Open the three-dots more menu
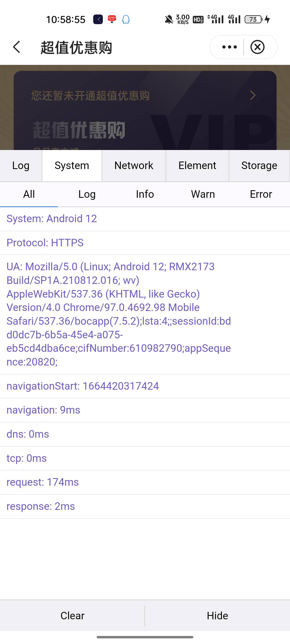The width and height of the screenshot is (290, 644). pyautogui.click(x=230, y=47)
